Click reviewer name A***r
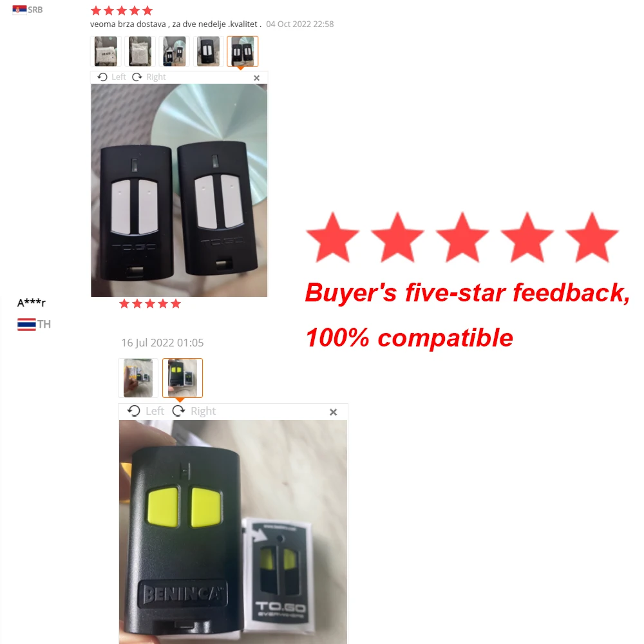Screen dimensions: 644x644 [31, 303]
